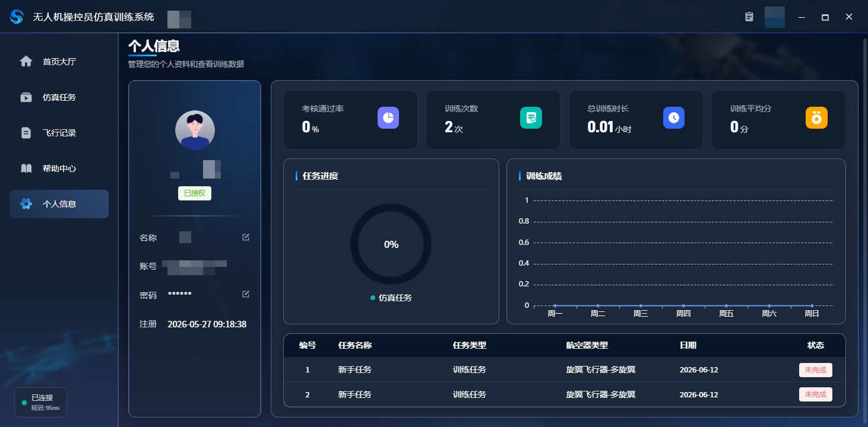Click the 个人信息 page heading
The height and width of the screenshot is (427, 868).
154,46
